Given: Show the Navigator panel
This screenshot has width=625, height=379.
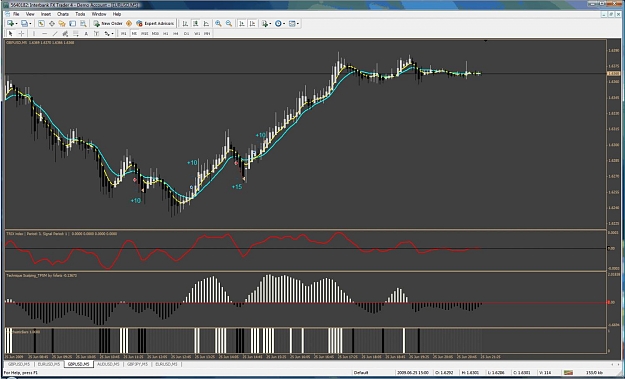Looking at the screenshot, I should [x=62, y=24].
